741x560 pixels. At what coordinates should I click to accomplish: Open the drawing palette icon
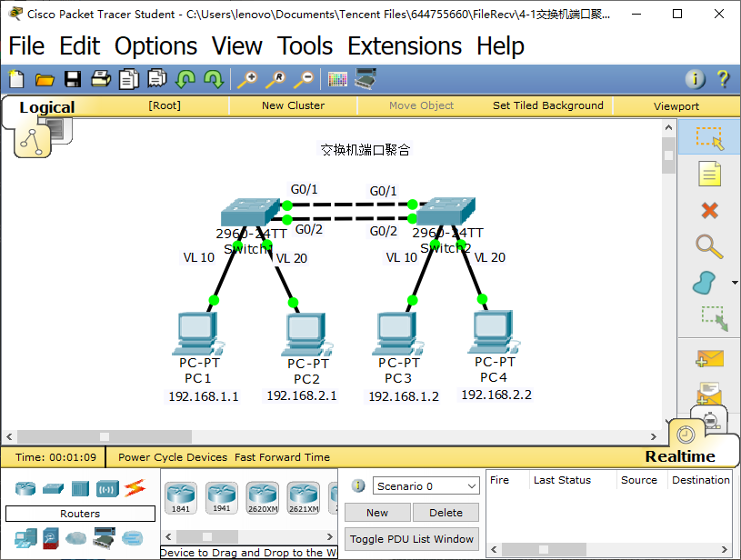click(x=337, y=79)
